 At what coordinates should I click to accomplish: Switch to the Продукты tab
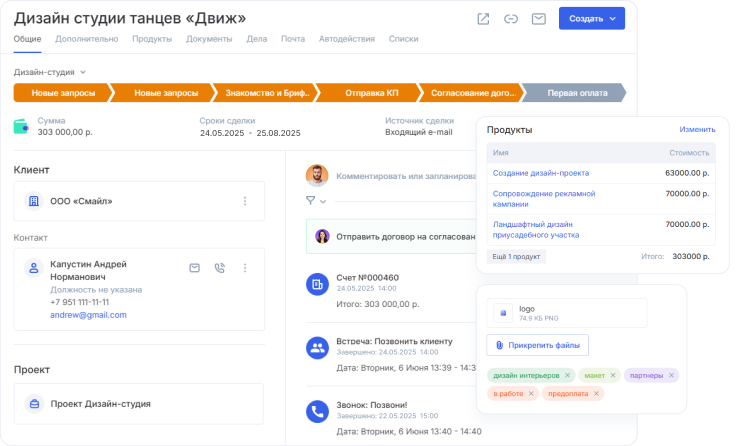[152, 39]
